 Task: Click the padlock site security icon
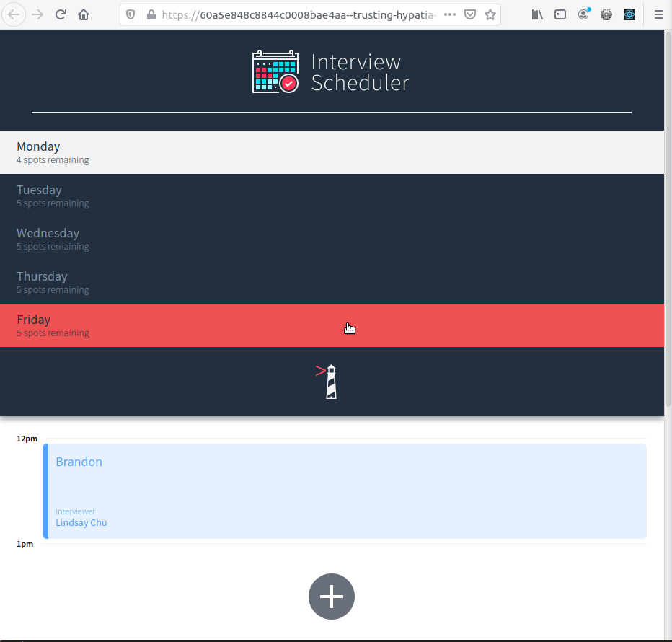click(151, 15)
